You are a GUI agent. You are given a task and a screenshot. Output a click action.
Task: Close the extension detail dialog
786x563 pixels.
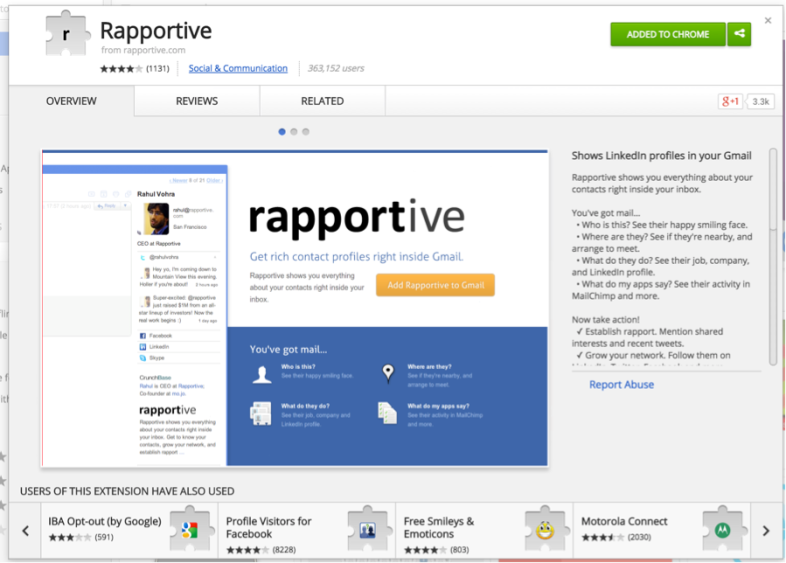tap(768, 21)
